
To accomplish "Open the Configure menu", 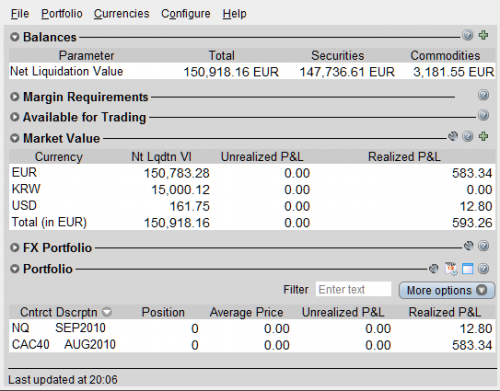I will coord(186,14).
